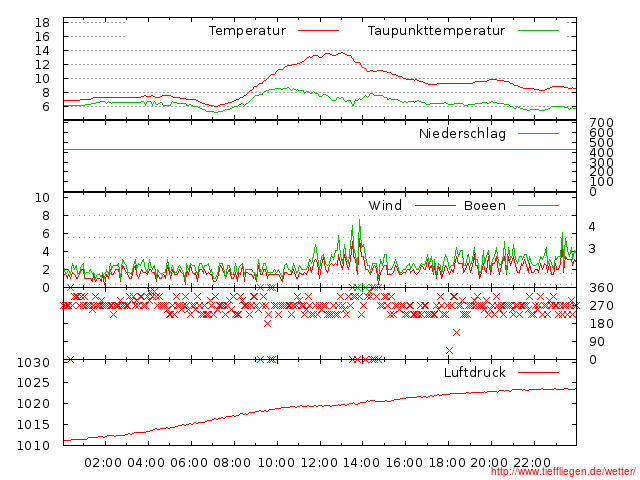Click the 14:00 time axis label
Screen dimensions: 640x480
click(361, 463)
